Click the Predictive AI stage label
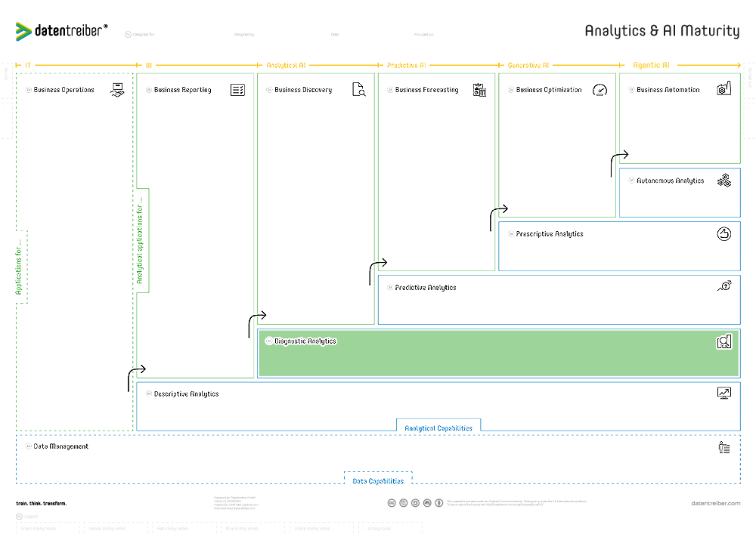The height and width of the screenshot is (534, 756). coord(407,65)
